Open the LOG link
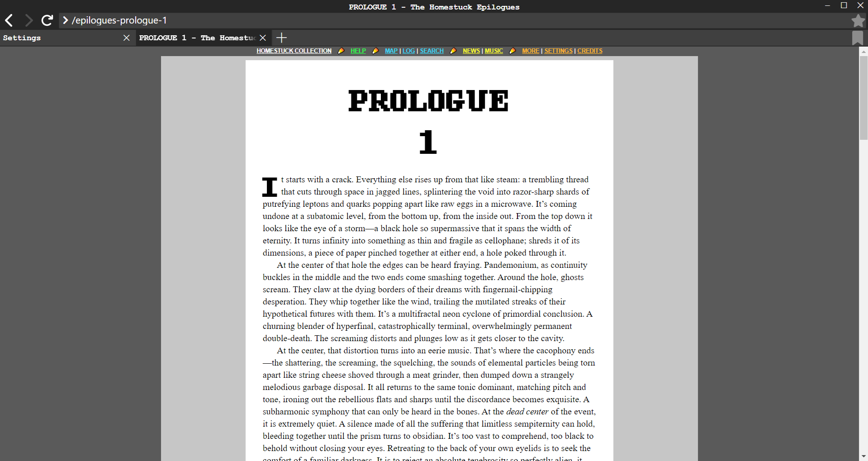 [x=409, y=51]
